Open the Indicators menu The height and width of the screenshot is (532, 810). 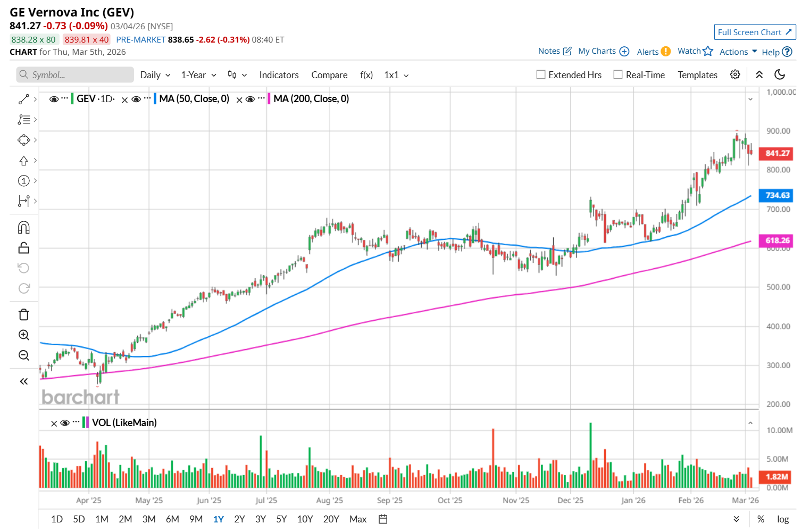279,75
